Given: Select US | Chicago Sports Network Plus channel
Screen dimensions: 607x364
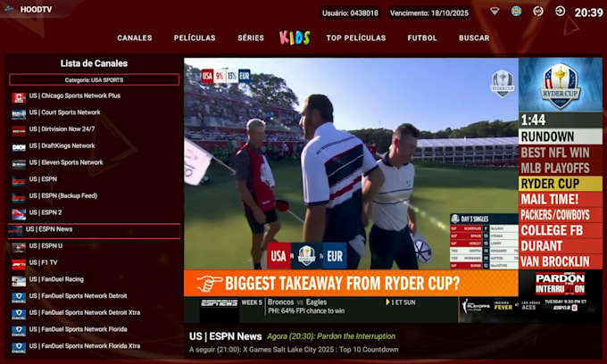Looking at the screenshot, I should [75, 95].
